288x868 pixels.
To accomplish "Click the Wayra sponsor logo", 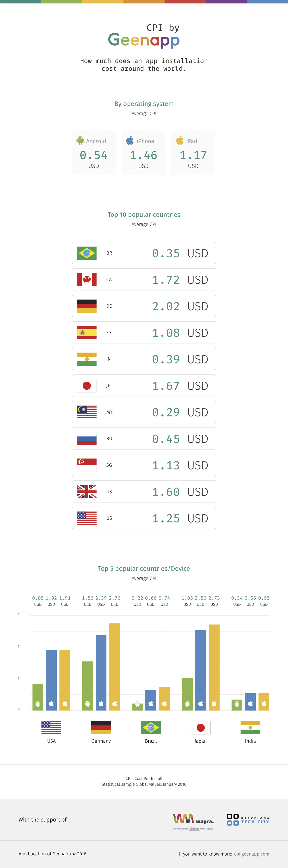I will tap(193, 821).
